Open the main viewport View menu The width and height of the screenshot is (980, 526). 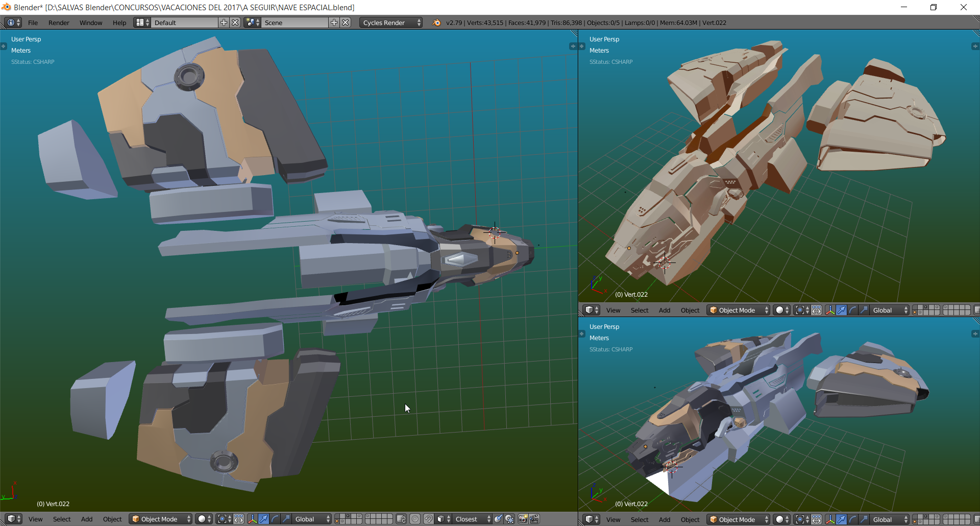35,519
